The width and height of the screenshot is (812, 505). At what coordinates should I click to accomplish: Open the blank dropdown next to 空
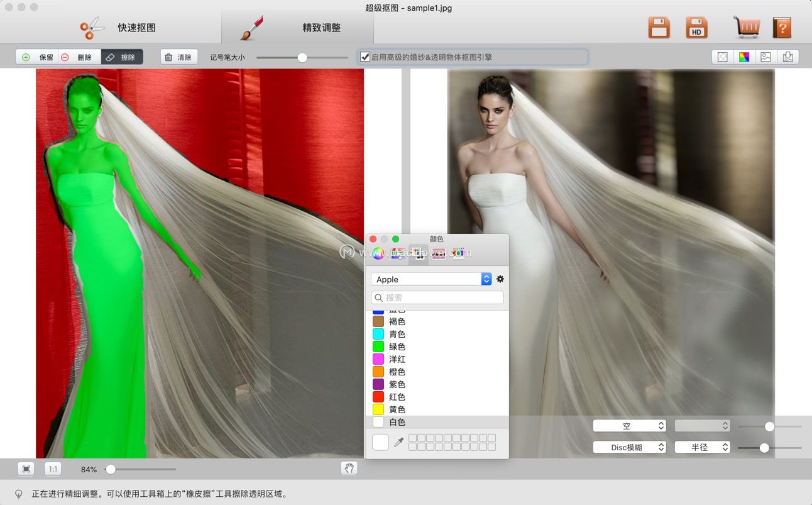[x=702, y=426]
